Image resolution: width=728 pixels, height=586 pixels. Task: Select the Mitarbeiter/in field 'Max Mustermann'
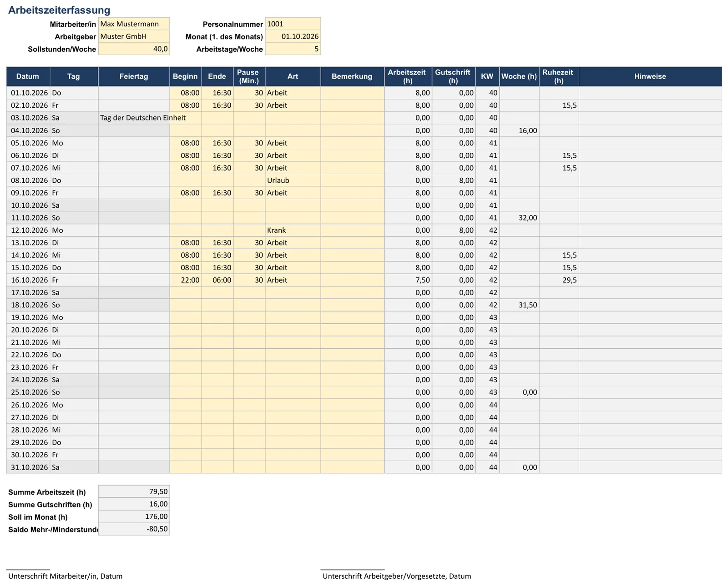click(134, 24)
